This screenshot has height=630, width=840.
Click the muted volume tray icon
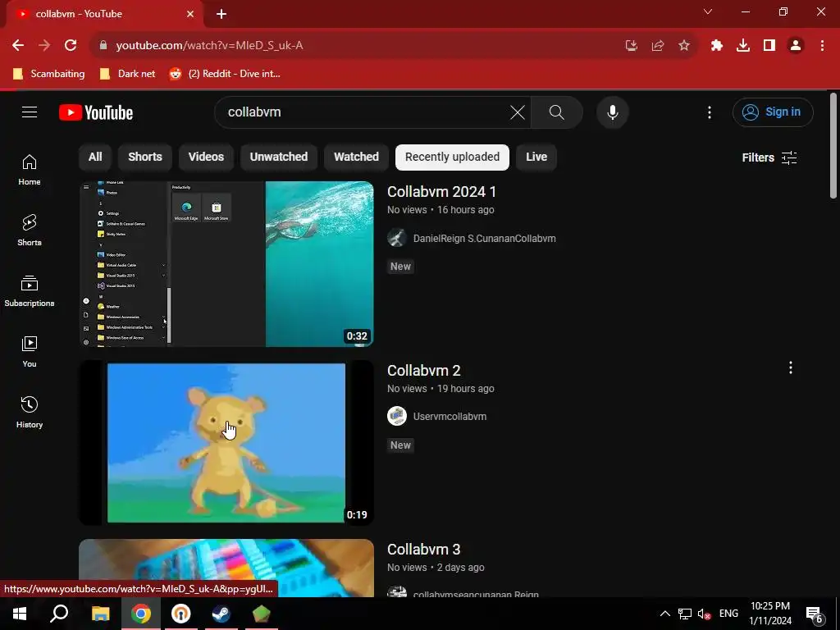coord(704,614)
